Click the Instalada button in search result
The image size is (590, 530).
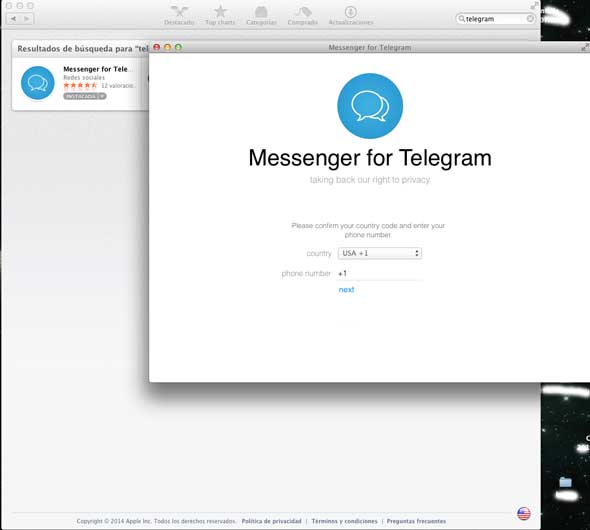pos(85,96)
